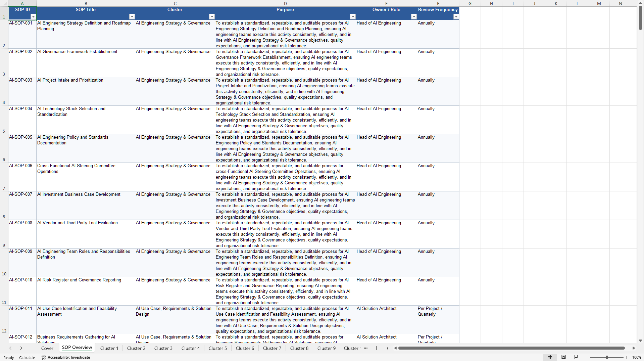Select 'Head of AI Engineering' cell for AI-SOP-009
This screenshot has width=644, height=361.
tap(386, 263)
